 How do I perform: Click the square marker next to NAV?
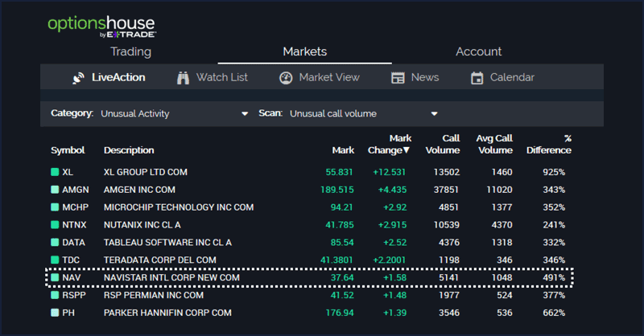click(55, 277)
